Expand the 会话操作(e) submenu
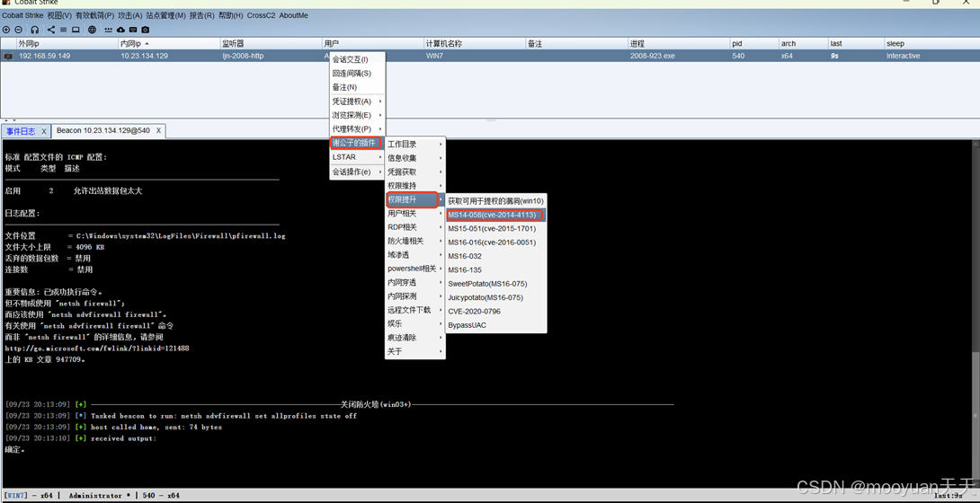980x503 pixels. (x=358, y=172)
